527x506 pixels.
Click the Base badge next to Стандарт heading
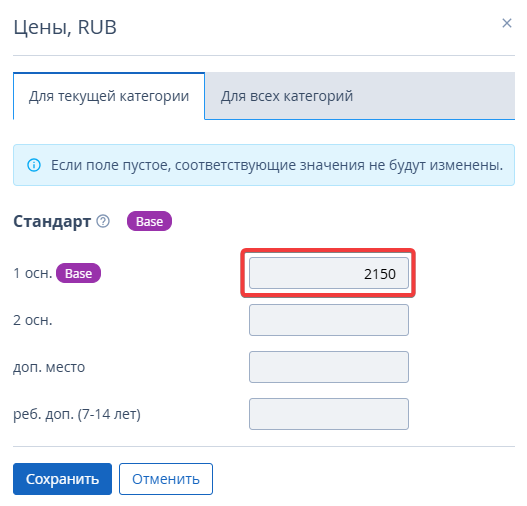click(x=149, y=221)
